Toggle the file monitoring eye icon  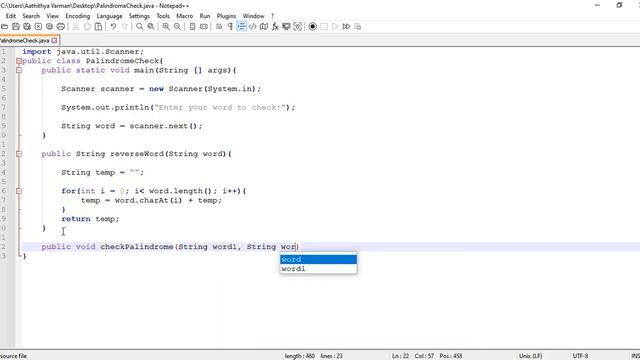298,27
